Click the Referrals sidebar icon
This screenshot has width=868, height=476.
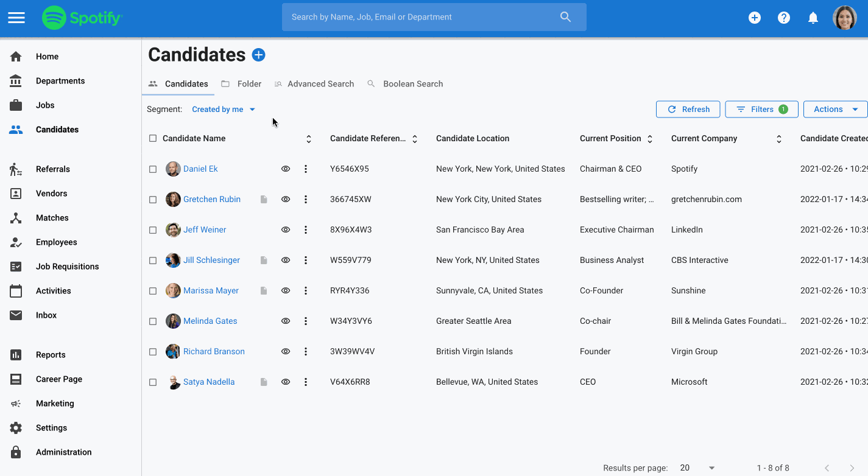[x=16, y=169]
